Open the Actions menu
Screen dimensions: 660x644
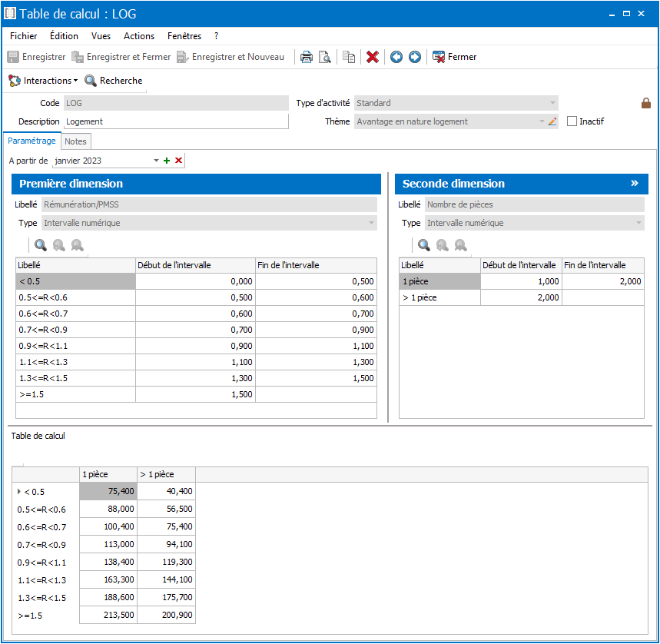click(x=139, y=36)
